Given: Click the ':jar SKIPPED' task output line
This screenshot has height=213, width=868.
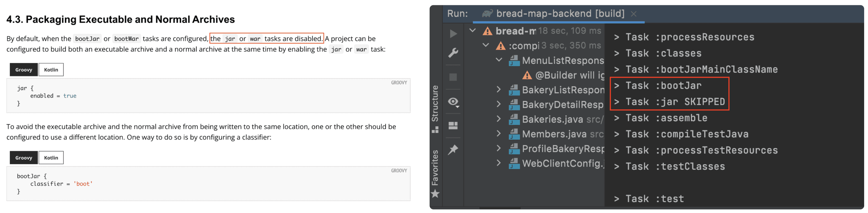Looking at the screenshot, I should (x=675, y=102).
